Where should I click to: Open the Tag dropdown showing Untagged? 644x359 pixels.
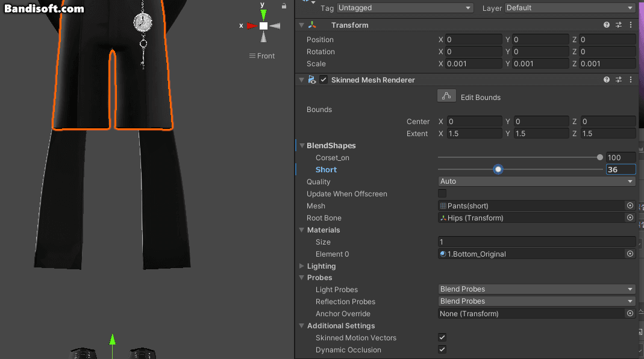coord(405,8)
